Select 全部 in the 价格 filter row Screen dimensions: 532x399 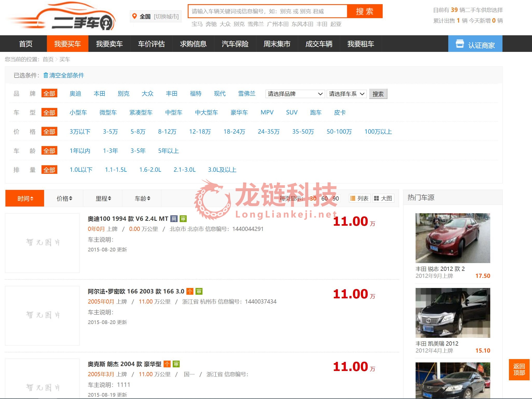[49, 132]
